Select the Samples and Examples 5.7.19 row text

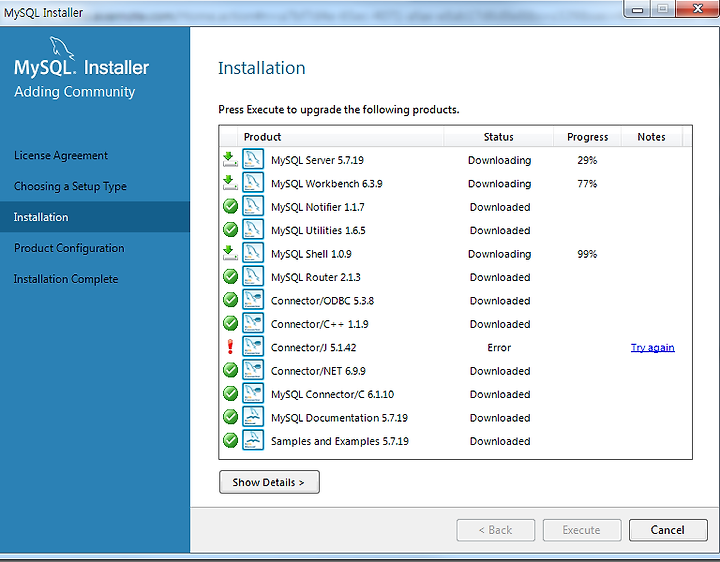click(340, 441)
